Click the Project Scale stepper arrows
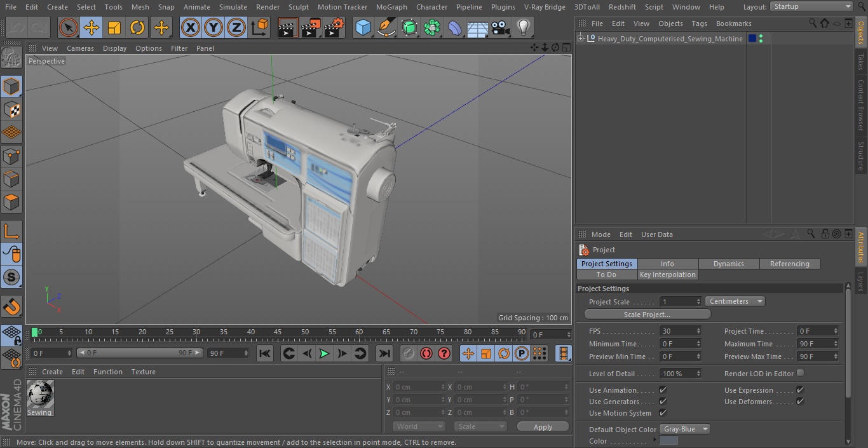The width and height of the screenshot is (868, 448). click(698, 301)
